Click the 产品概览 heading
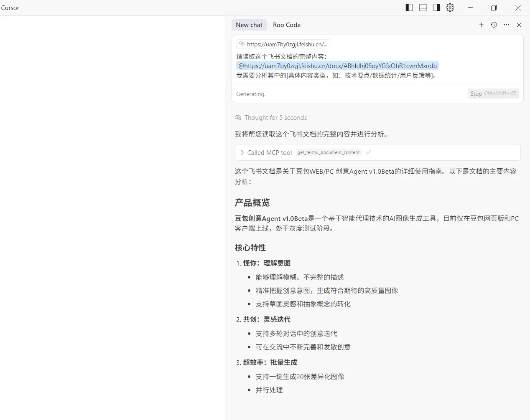Screen dimensions: 530x420 click(x=252, y=203)
